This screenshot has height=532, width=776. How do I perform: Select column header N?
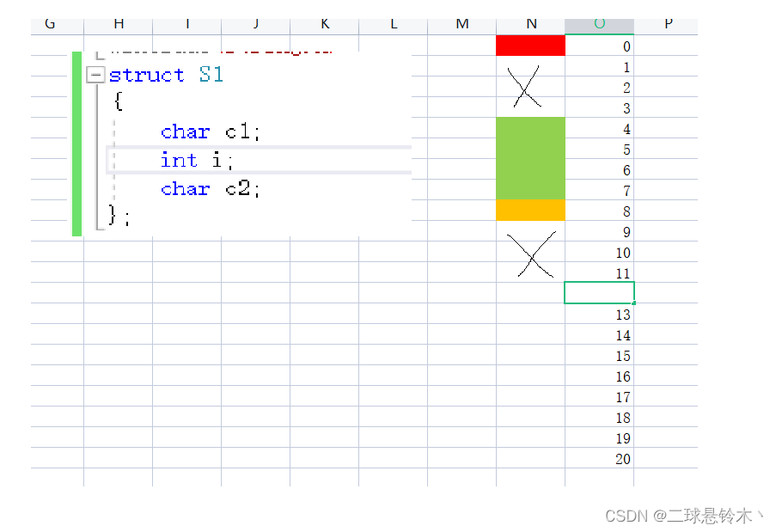tap(531, 24)
